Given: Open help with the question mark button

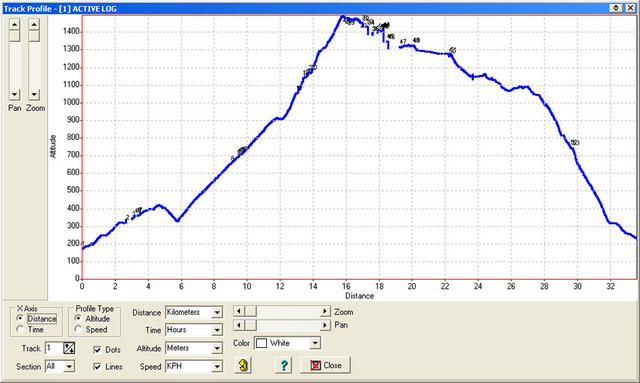Looking at the screenshot, I should pos(284,365).
